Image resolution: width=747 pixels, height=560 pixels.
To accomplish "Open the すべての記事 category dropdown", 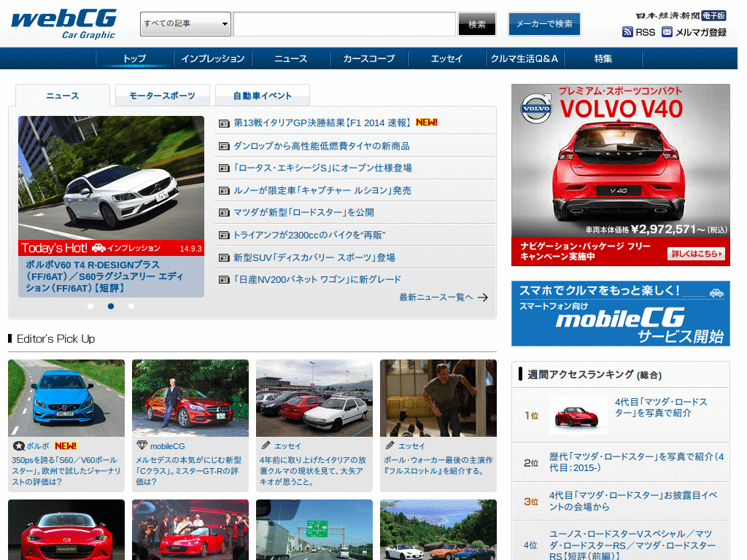I will pos(185,24).
